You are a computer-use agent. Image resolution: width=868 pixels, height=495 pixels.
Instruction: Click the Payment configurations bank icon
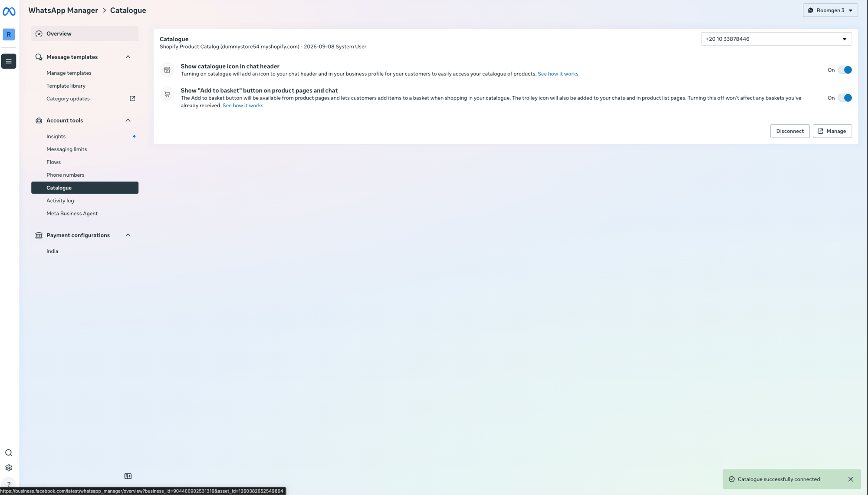tap(39, 235)
